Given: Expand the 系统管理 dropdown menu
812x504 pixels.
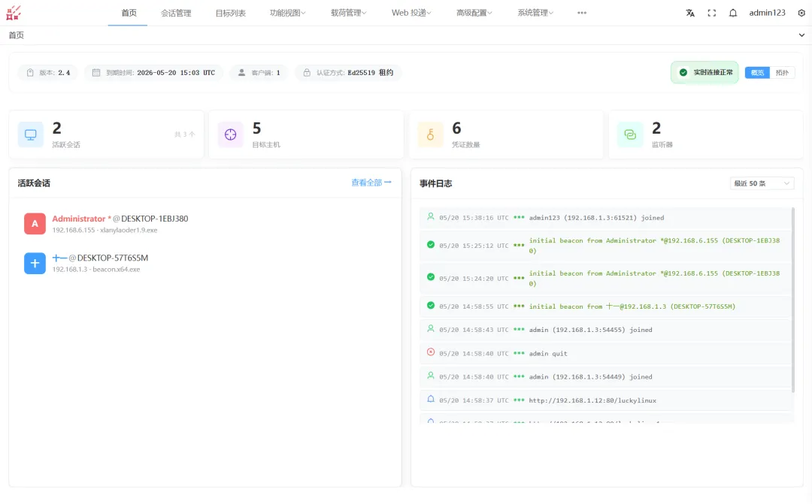Looking at the screenshot, I should click(535, 13).
